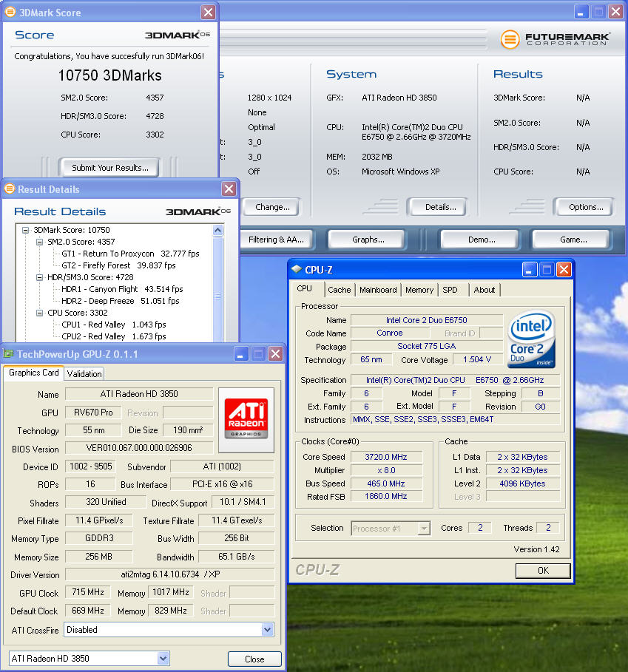Collapse the 3DMark Score: 10750 tree node
The width and height of the screenshot is (628, 672).
26,230
